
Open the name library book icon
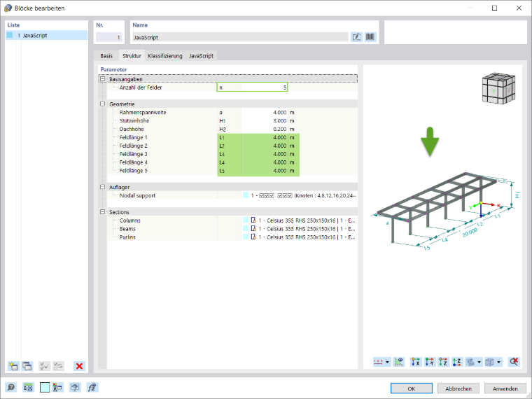click(x=370, y=37)
